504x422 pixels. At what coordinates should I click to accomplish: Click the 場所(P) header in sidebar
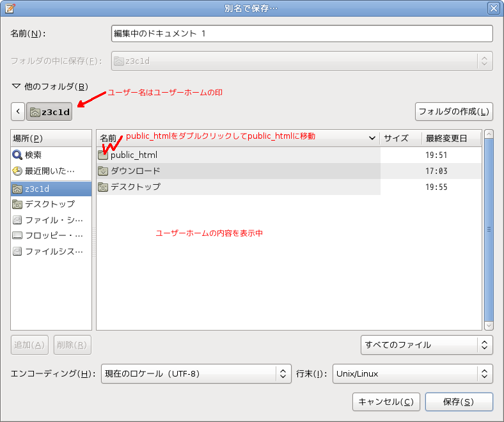pos(51,138)
